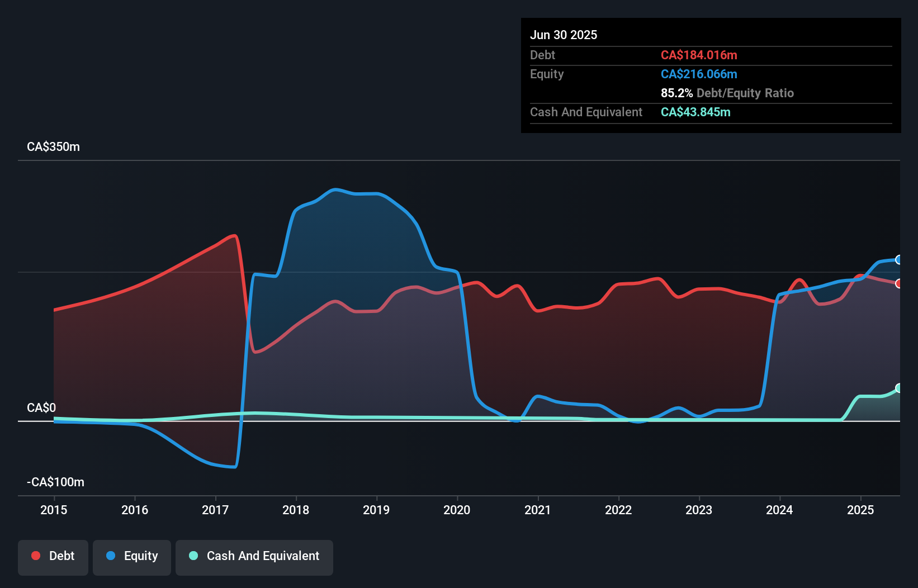Click the 2017 x-axis label

click(215, 510)
